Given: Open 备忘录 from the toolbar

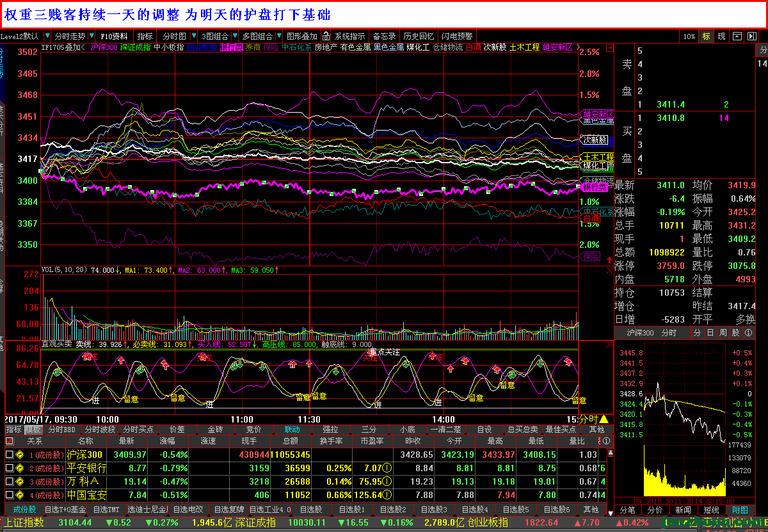Looking at the screenshot, I should pos(385,36).
